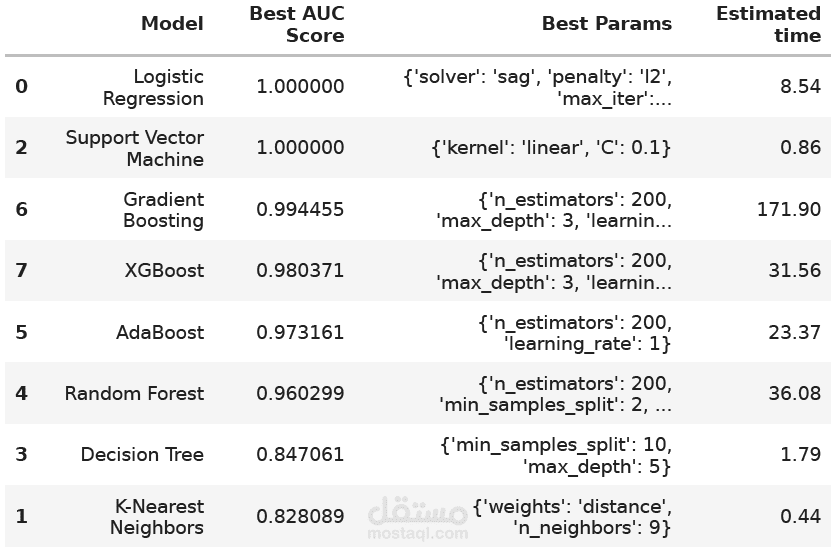Select the Logistic Regression model cell

(x=153, y=87)
